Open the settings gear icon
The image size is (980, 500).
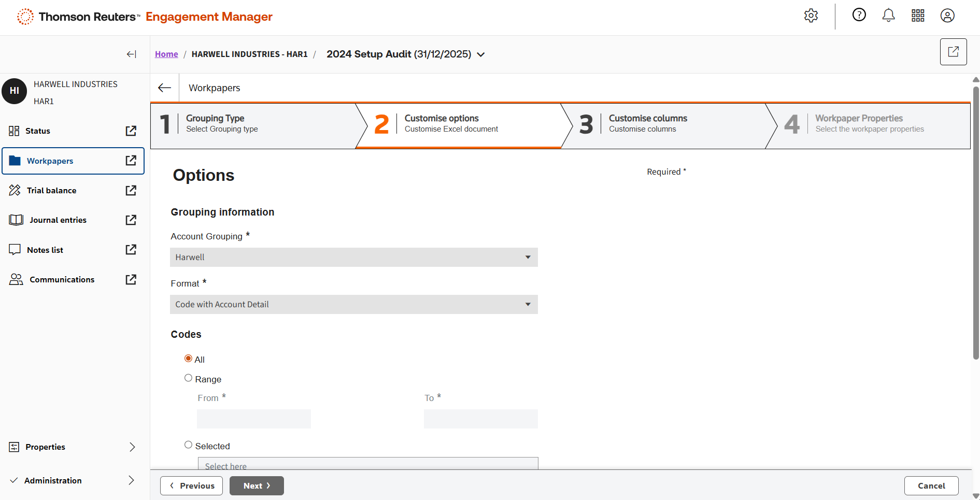pyautogui.click(x=811, y=16)
